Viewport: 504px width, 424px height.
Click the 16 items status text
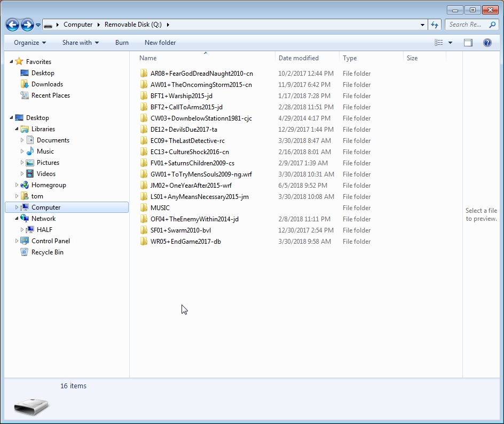pos(73,386)
